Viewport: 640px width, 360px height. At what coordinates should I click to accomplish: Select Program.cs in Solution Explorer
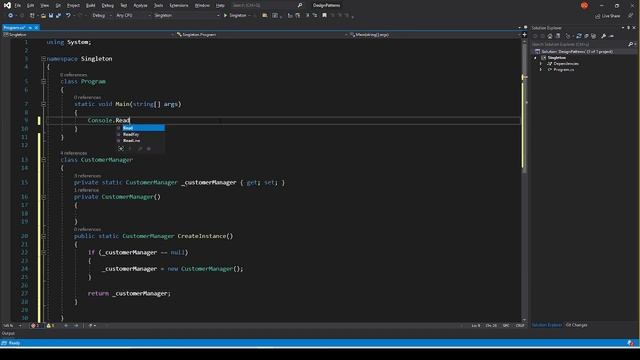pyautogui.click(x=563, y=70)
